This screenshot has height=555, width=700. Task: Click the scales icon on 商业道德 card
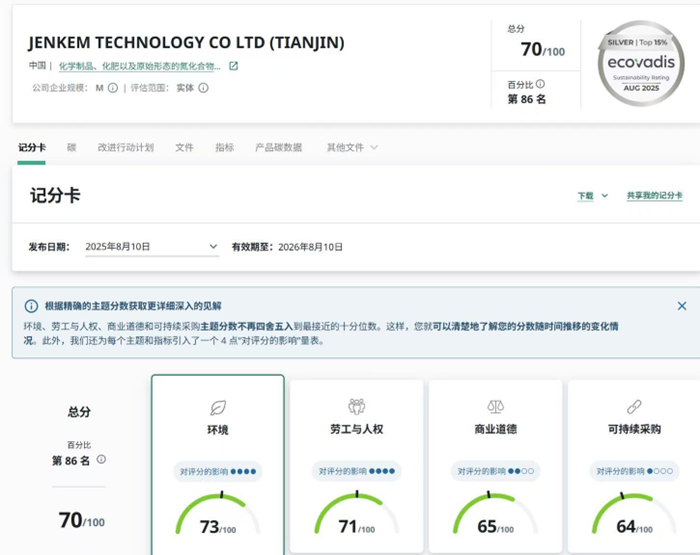tap(495, 406)
